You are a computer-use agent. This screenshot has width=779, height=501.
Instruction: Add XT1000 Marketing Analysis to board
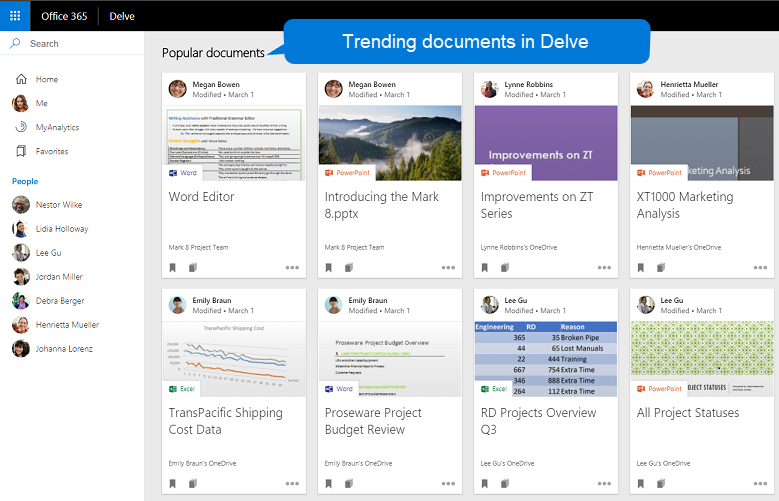pos(661,268)
